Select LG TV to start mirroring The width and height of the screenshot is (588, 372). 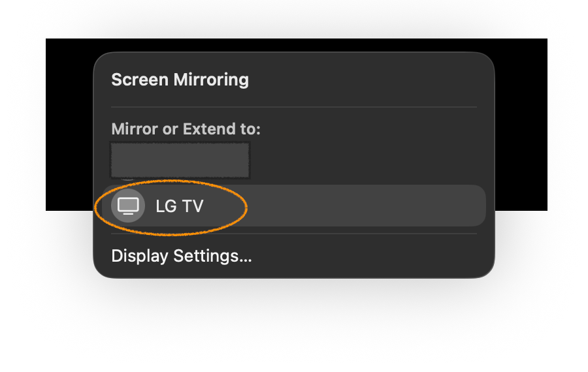(294, 206)
